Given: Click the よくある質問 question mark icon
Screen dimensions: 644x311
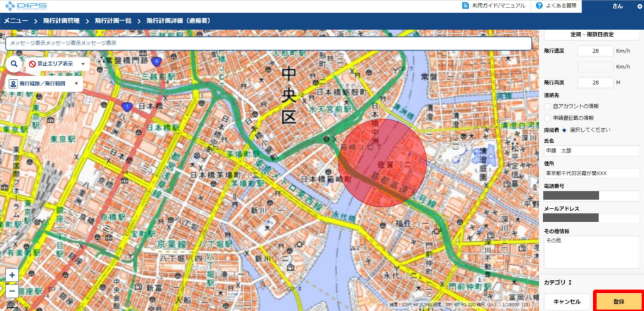Looking at the screenshot, I should (x=539, y=6).
